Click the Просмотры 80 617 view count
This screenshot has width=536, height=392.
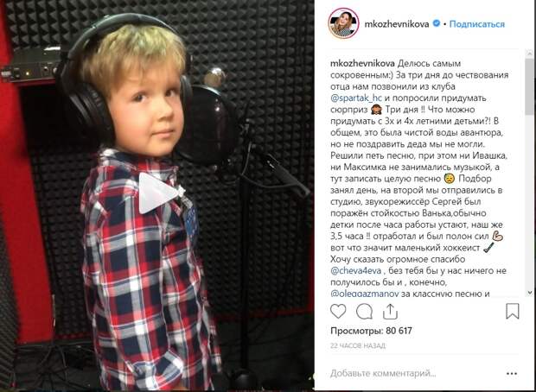pos(371,331)
